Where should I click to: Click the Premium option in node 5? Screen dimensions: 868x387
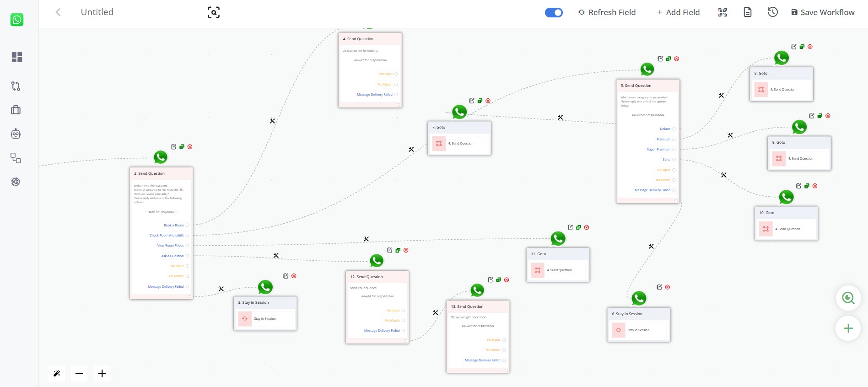663,140
